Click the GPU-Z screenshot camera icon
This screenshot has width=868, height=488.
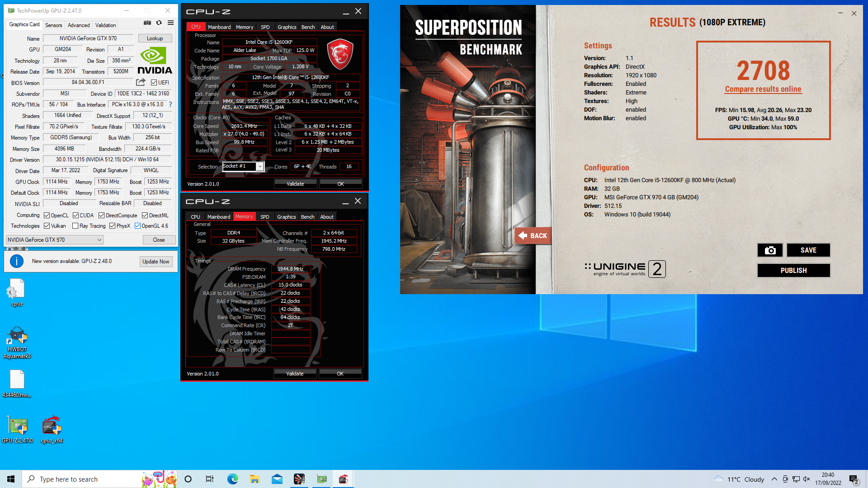tap(147, 23)
